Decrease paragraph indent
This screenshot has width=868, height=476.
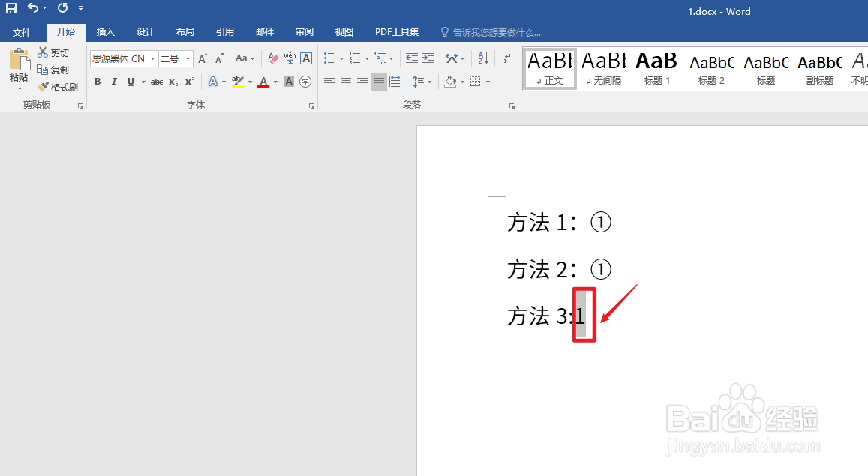(411, 58)
